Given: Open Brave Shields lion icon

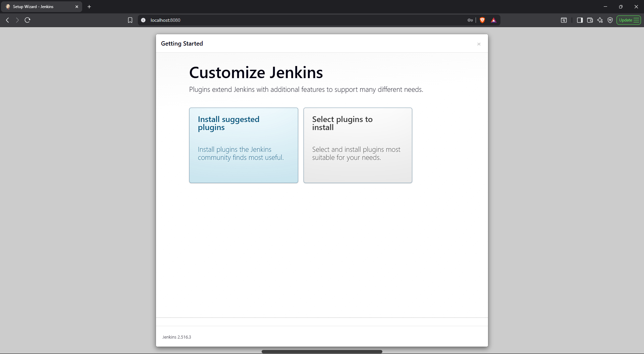Looking at the screenshot, I should tap(482, 20).
